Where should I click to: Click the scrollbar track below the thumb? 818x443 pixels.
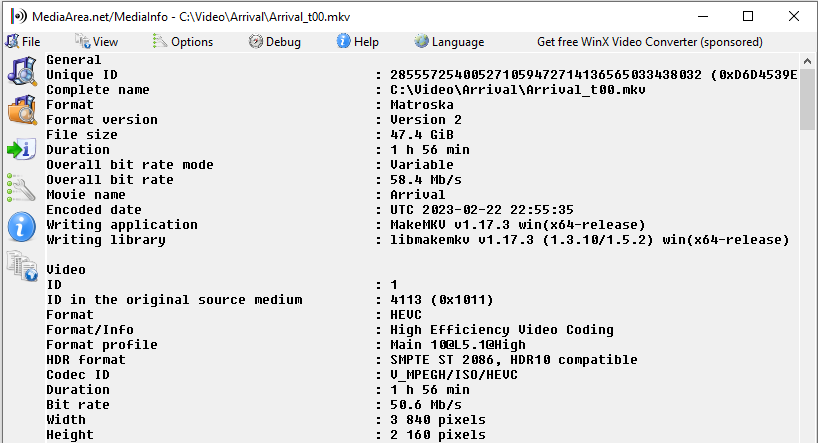tap(808, 300)
